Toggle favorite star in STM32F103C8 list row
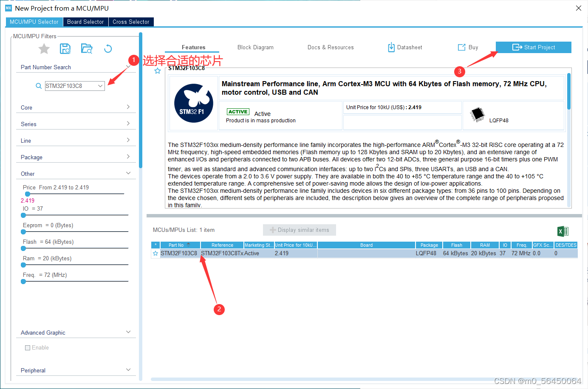 (155, 254)
